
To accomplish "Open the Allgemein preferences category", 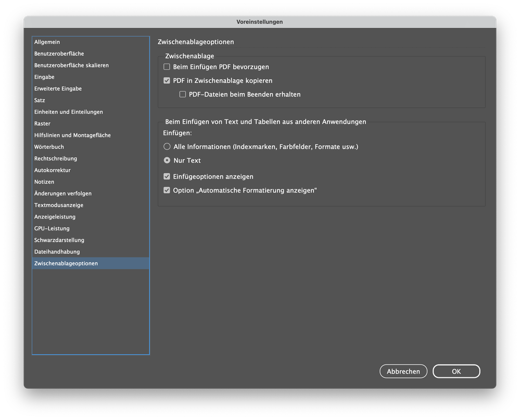I will pos(47,42).
